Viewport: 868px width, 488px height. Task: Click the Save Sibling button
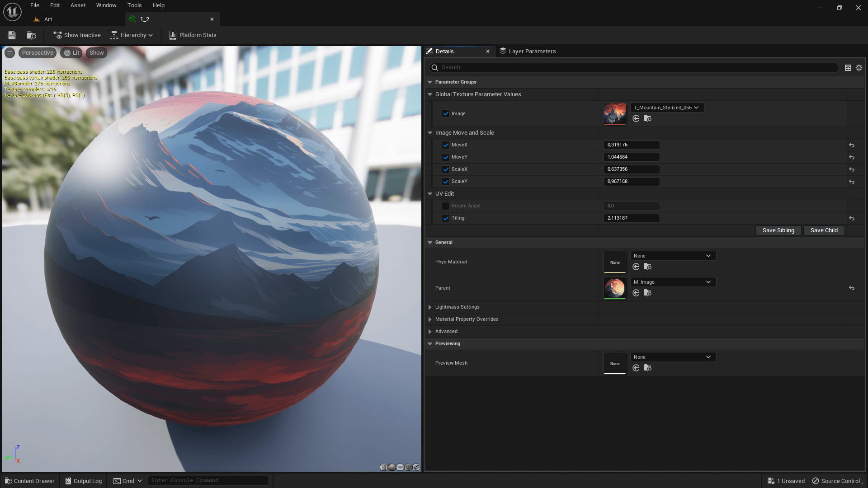778,230
